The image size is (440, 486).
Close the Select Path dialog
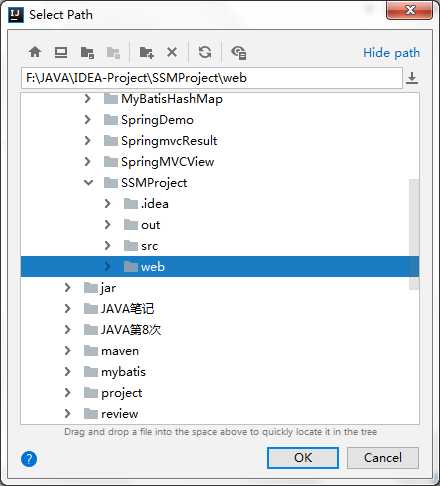point(410,11)
